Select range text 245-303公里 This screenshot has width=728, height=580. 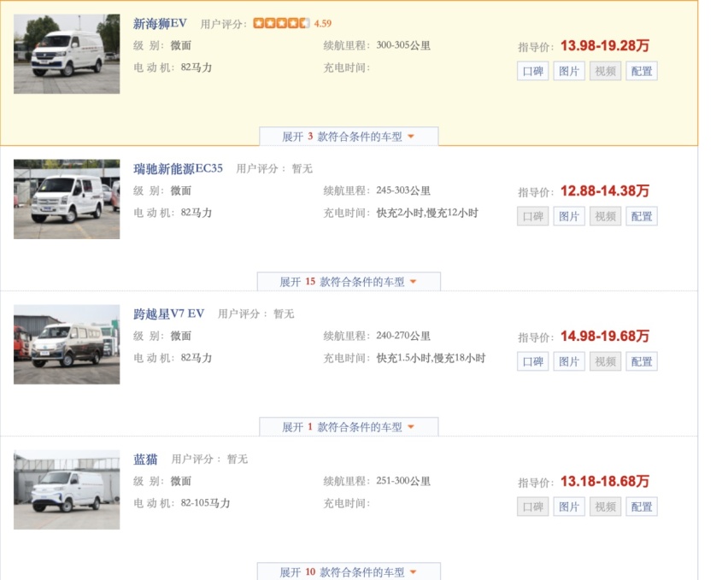[x=403, y=190]
